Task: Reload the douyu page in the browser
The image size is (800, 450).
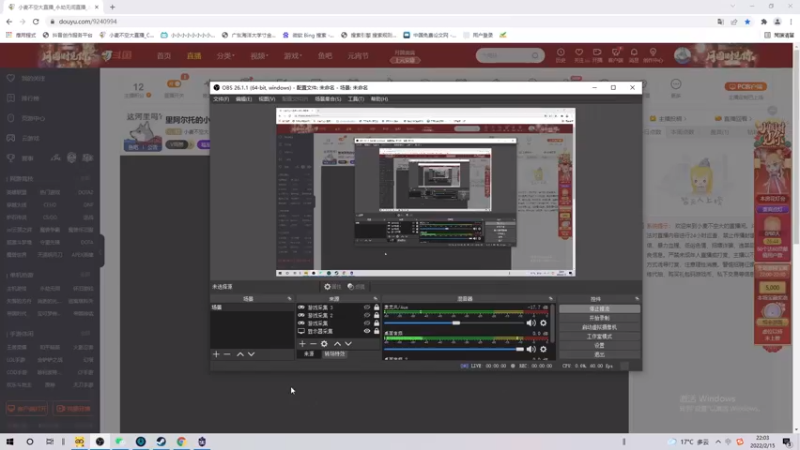Action: (x=36, y=21)
